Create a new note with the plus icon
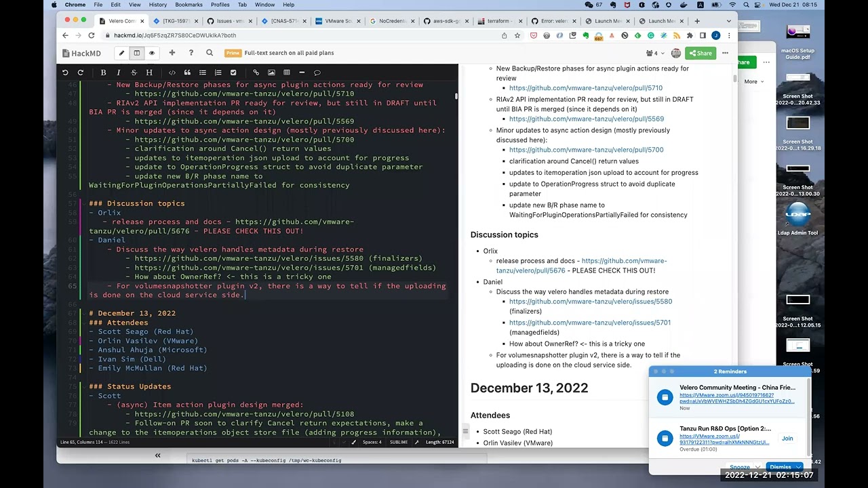The width and height of the screenshot is (868, 488). click(172, 53)
